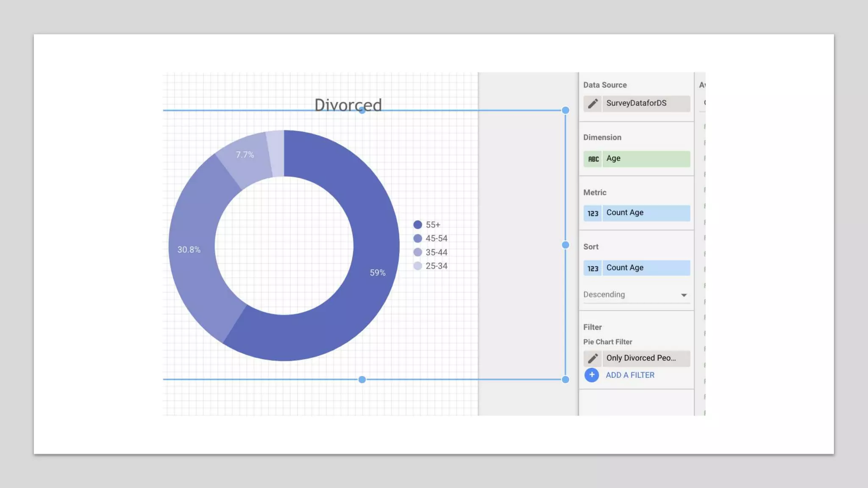Screen dimensions: 868x488
Task: Click the top-right corner selection handle
Action: (x=565, y=110)
